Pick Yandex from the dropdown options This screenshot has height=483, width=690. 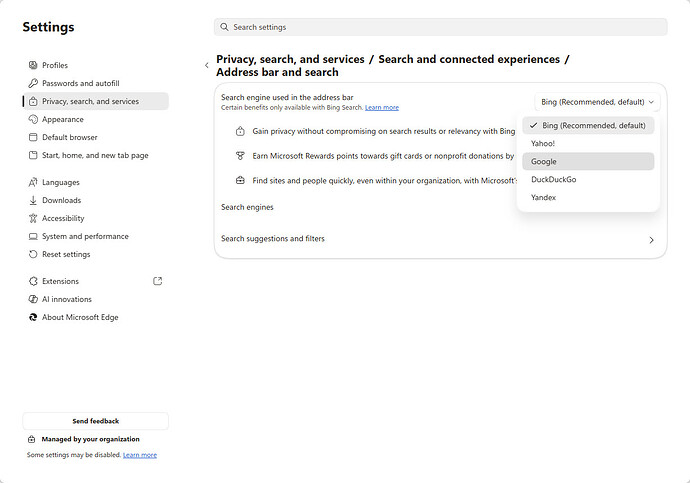(x=588, y=198)
